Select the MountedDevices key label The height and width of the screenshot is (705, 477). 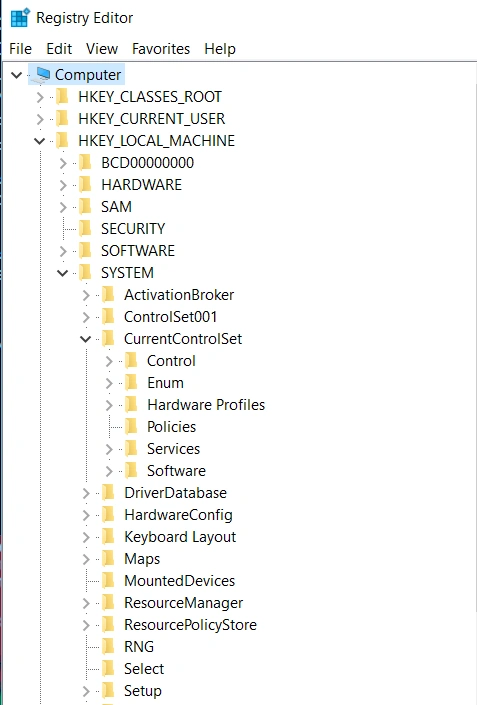(179, 581)
